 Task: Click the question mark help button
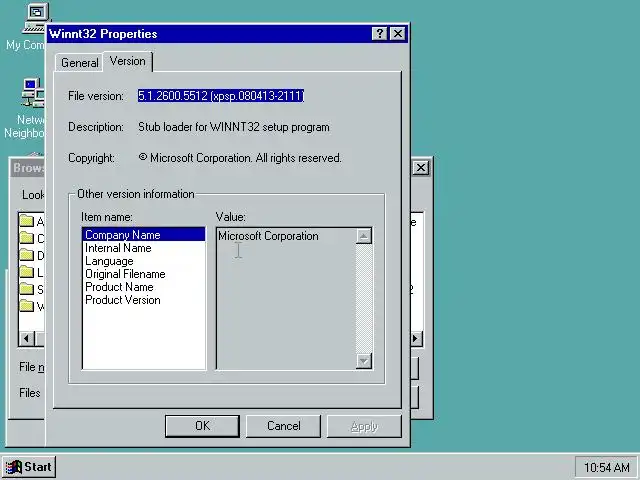click(x=380, y=33)
